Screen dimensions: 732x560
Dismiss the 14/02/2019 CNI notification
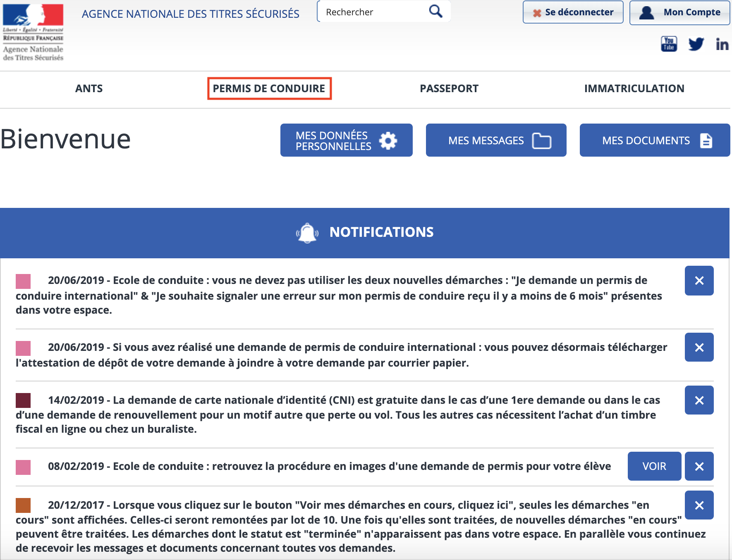[699, 400]
